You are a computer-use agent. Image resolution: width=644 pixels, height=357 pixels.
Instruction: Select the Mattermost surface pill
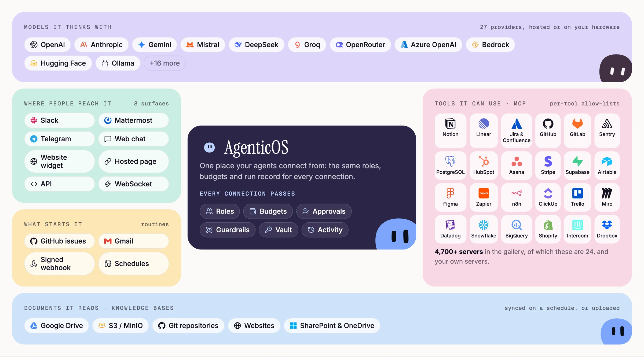(133, 120)
